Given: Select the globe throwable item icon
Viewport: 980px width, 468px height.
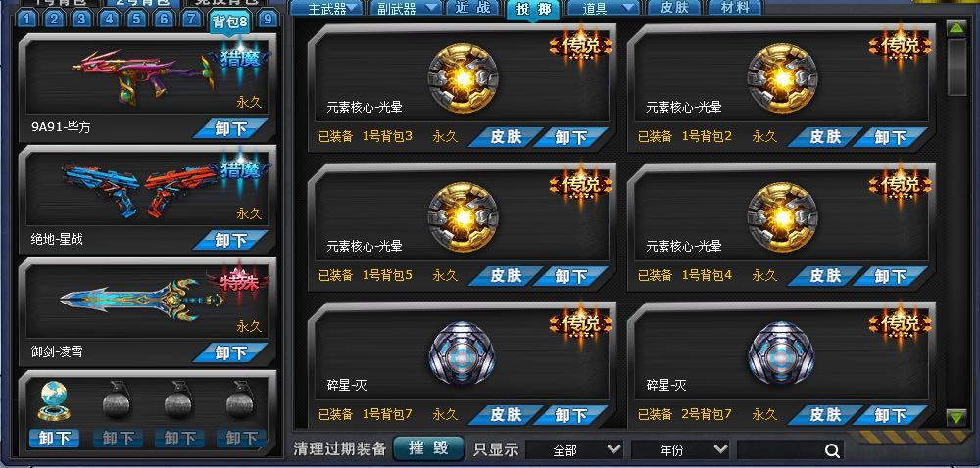Looking at the screenshot, I should pos(54,400).
